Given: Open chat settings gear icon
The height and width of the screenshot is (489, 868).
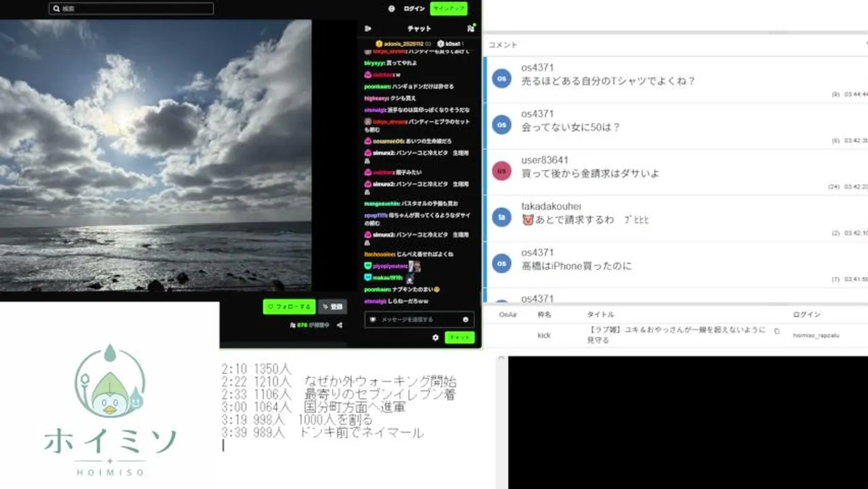Looking at the screenshot, I should click(435, 338).
